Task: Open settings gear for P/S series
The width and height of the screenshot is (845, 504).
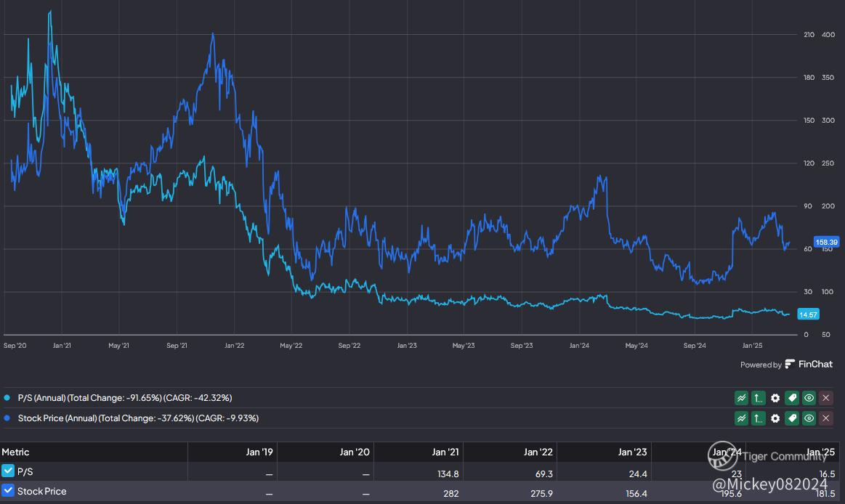Action: pyautogui.click(x=775, y=398)
